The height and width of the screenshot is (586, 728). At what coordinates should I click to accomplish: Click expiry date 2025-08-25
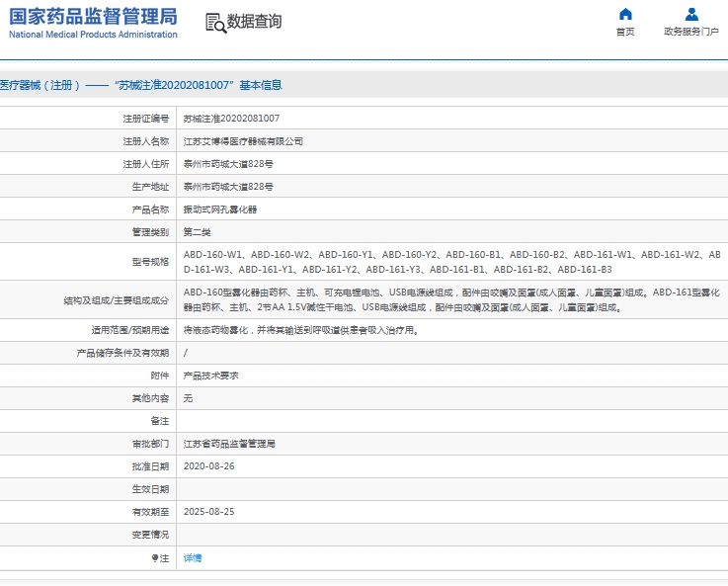209,512
